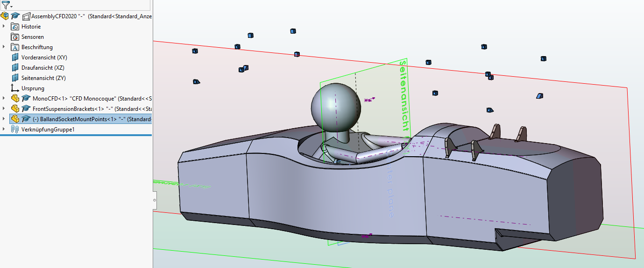Click the BallandSocketMountPoints<1> yellow part icon

(x=15, y=119)
